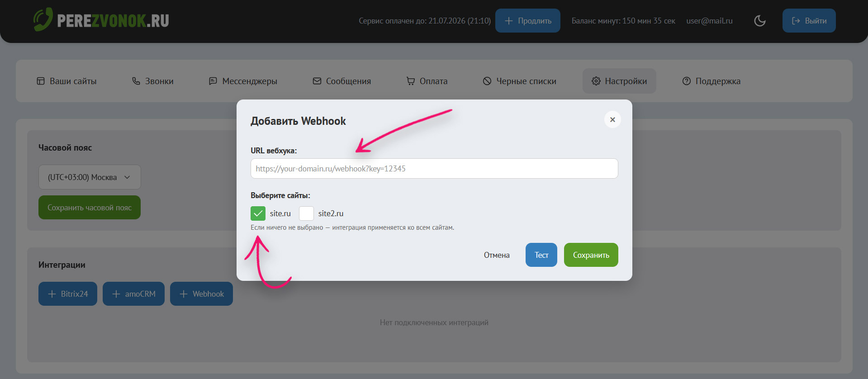Click the Настройки gear tab

[x=619, y=81]
